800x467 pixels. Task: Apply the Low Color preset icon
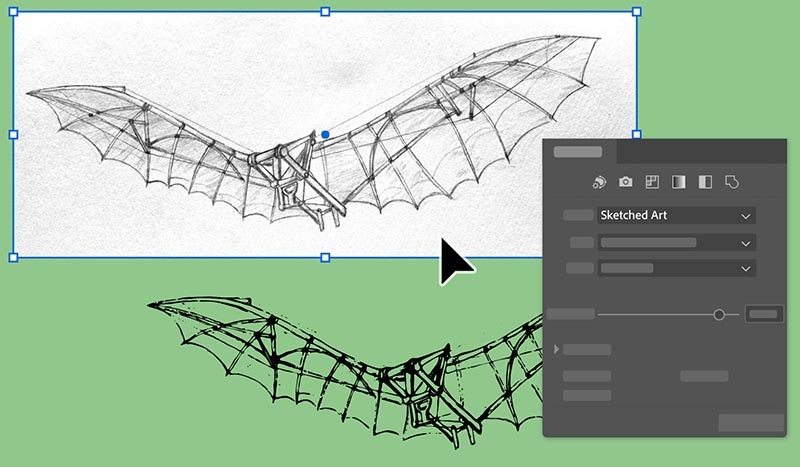click(652, 182)
